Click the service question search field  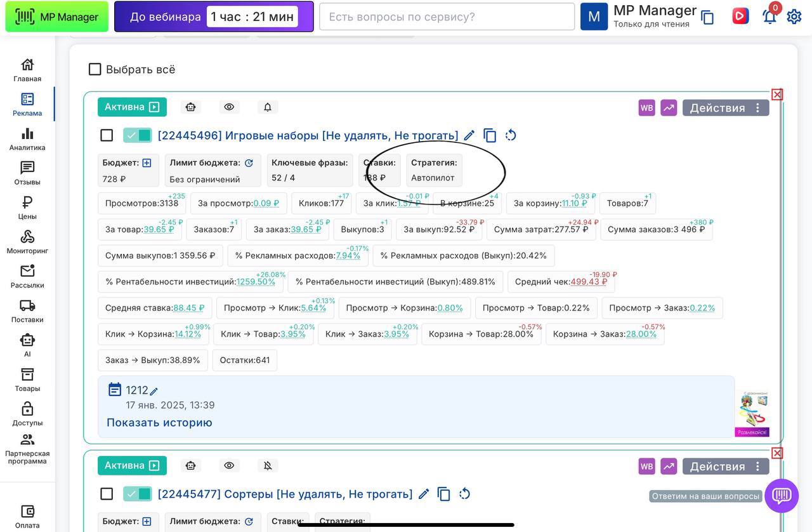point(447,17)
